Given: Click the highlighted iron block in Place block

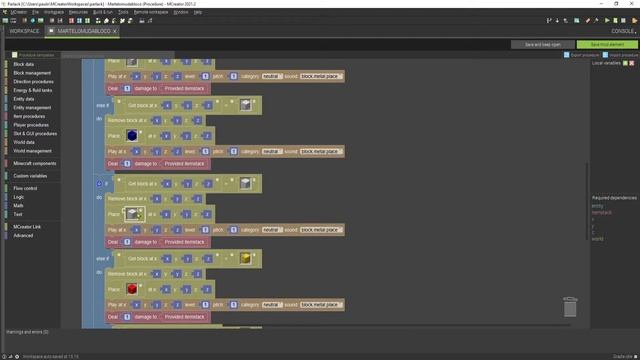Looking at the screenshot, I should tap(133, 214).
